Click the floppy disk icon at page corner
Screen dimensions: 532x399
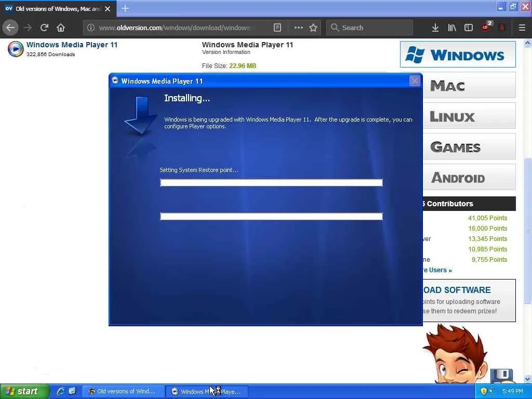pos(501,375)
